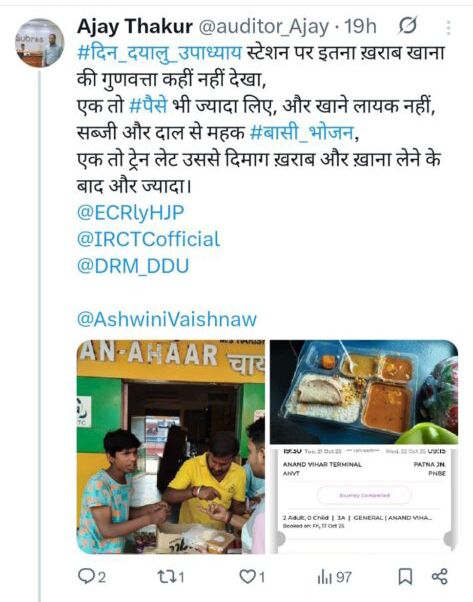Image resolution: width=473 pixels, height=602 pixels.
Task: Click the reply comment icon
Action: [x=86, y=576]
